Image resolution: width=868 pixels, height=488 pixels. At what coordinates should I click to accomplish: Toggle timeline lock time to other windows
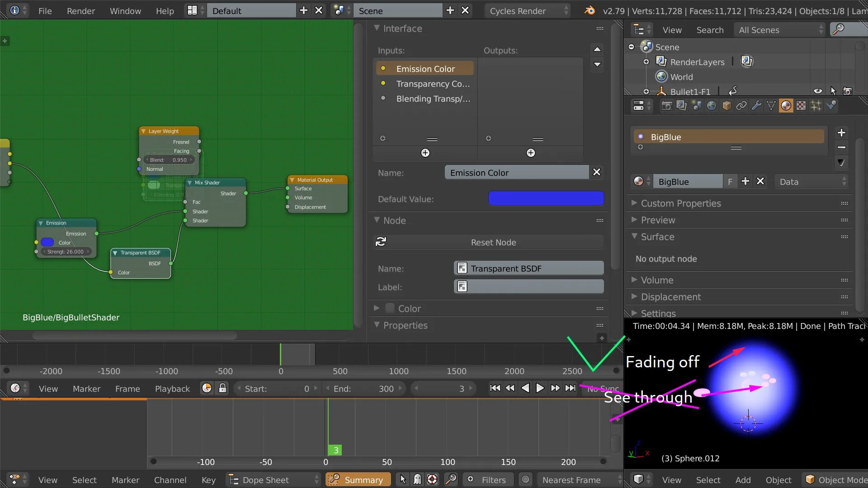coord(222,389)
